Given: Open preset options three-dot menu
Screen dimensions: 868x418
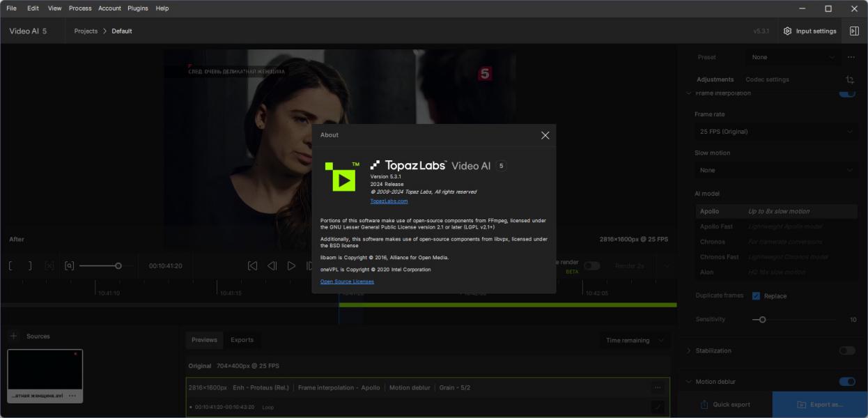Looking at the screenshot, I should (851, 57).
